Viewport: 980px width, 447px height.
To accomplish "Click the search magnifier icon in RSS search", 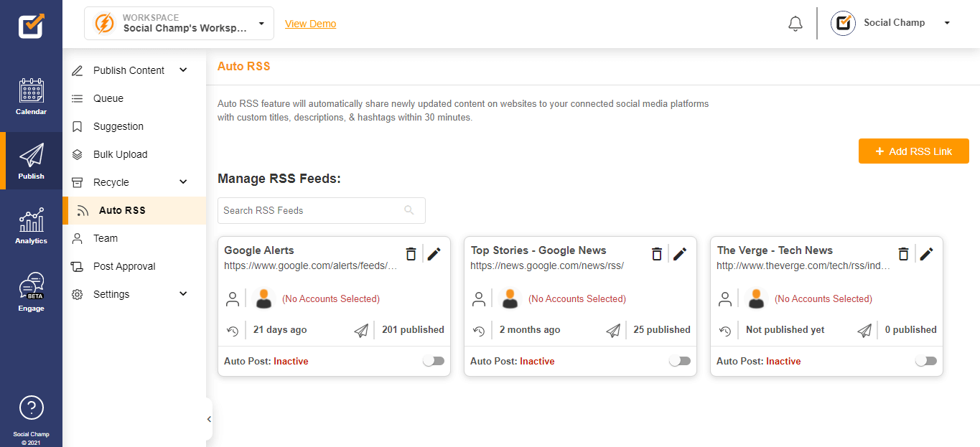I will [x=409, y=210].
